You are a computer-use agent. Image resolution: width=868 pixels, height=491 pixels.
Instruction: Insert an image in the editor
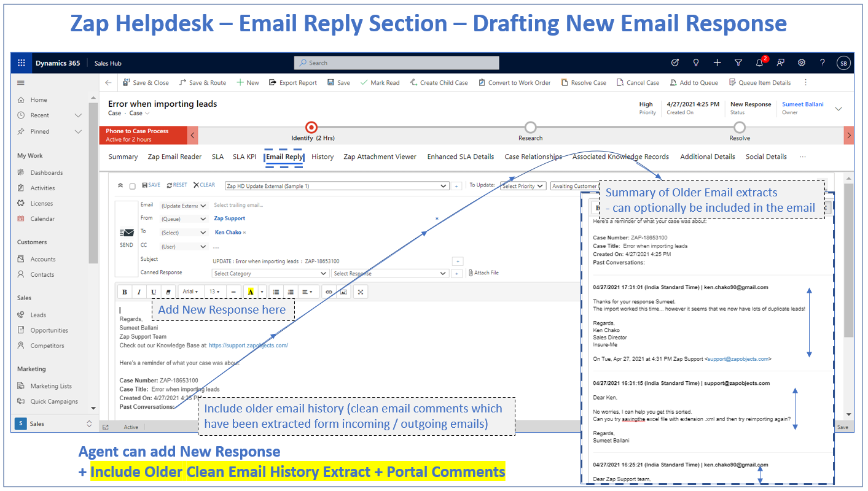point(344,292)
